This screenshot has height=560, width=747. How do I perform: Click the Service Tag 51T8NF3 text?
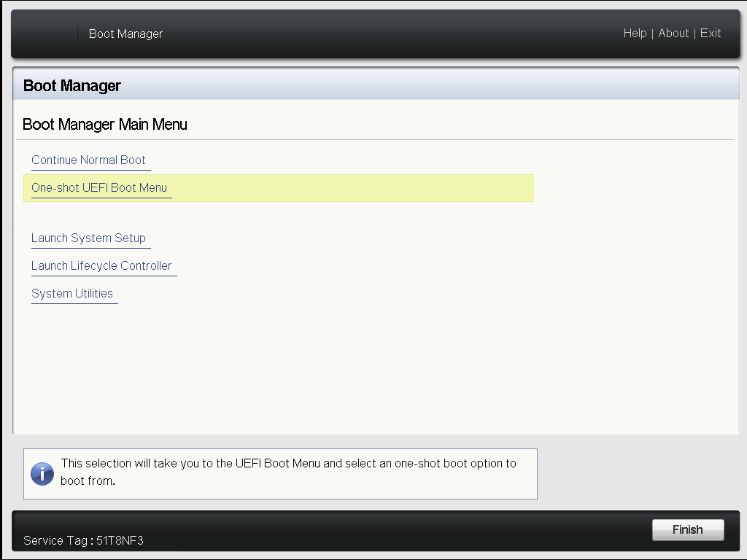(x=83, y=540)
